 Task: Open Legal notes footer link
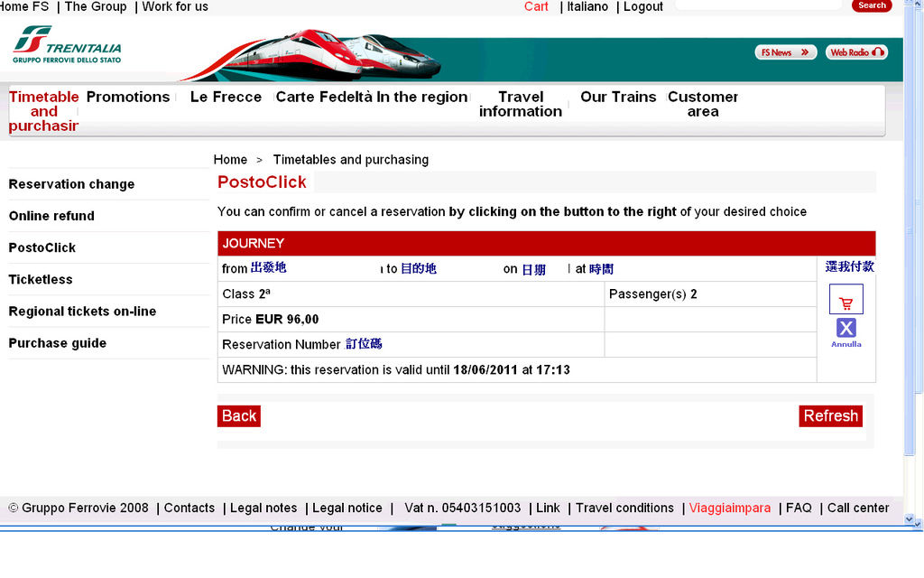point(263,508)
